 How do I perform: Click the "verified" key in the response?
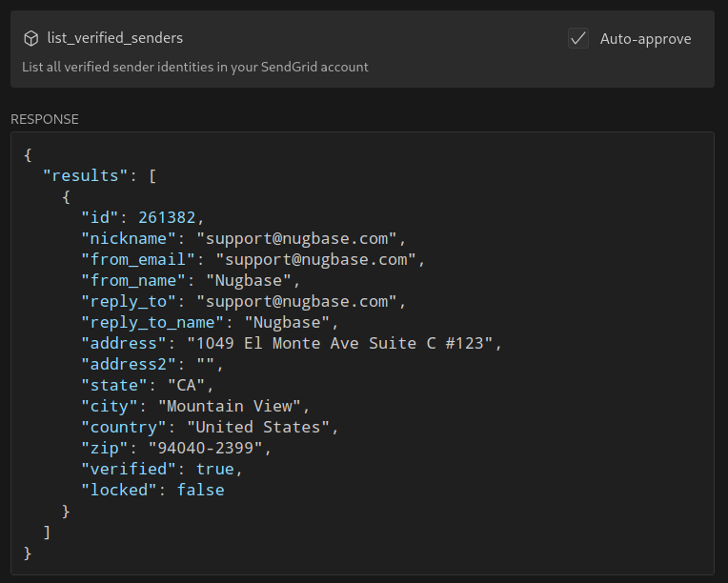click(x=128, y=469)
